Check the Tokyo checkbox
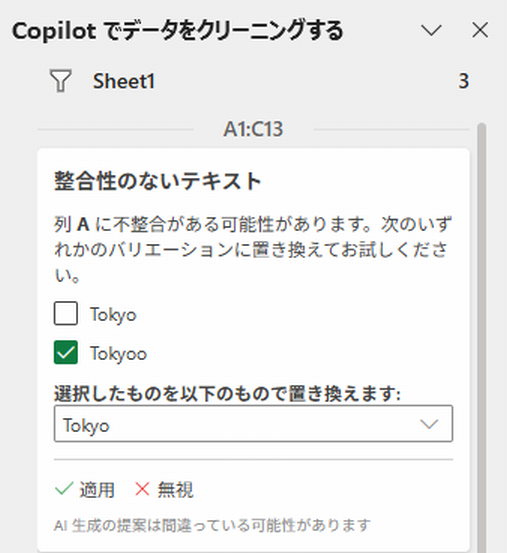This screenshot has height=553, width=507. coord(66,313)
